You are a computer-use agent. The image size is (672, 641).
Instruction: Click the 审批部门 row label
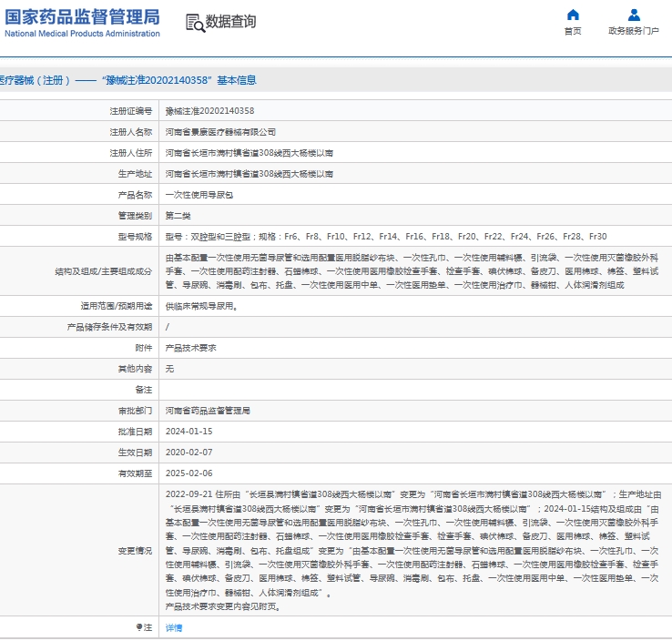135,411
